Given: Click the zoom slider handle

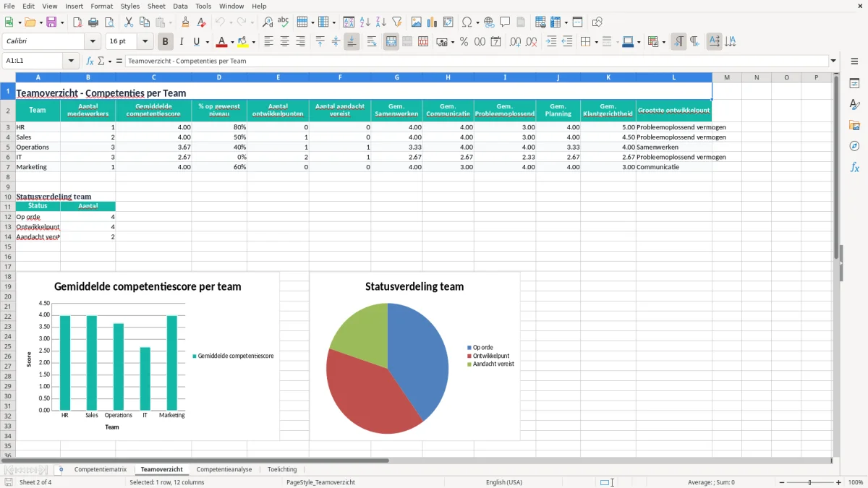Looking at the screenshot, I should (810, 482).
